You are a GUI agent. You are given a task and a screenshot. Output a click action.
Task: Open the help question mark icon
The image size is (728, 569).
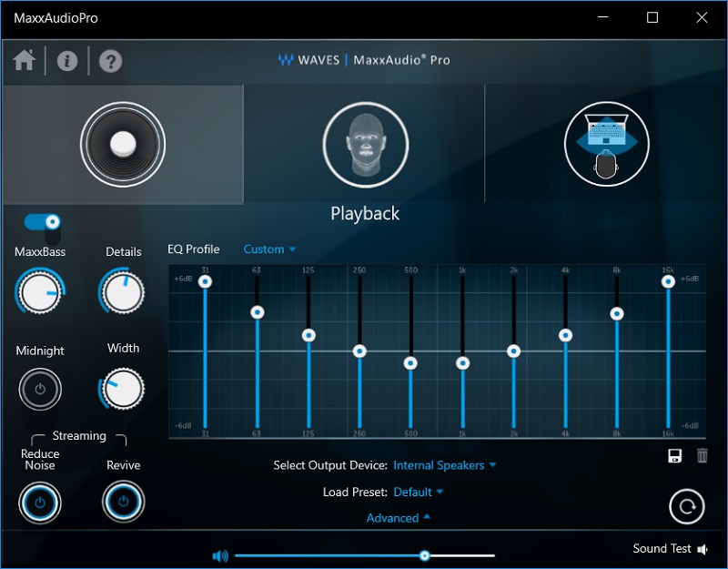(x=111, y=61)
